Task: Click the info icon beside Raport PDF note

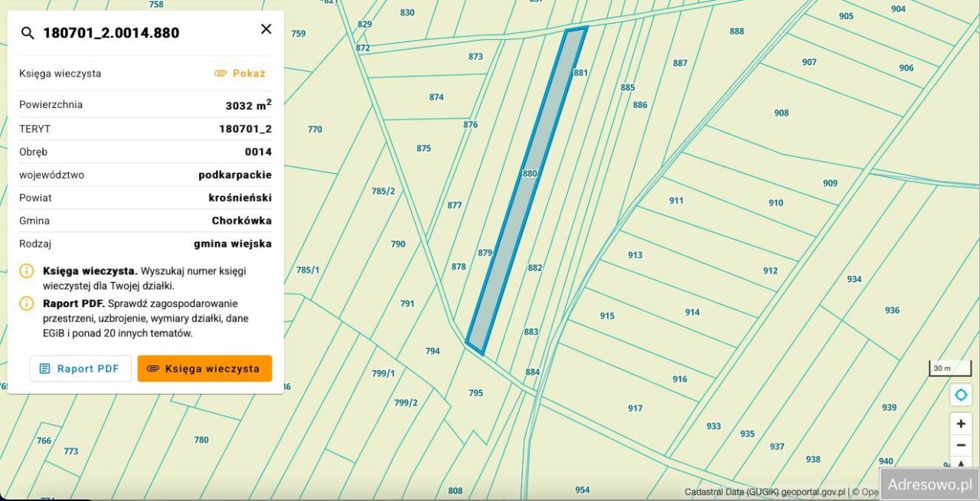Action: pos(27,303)
